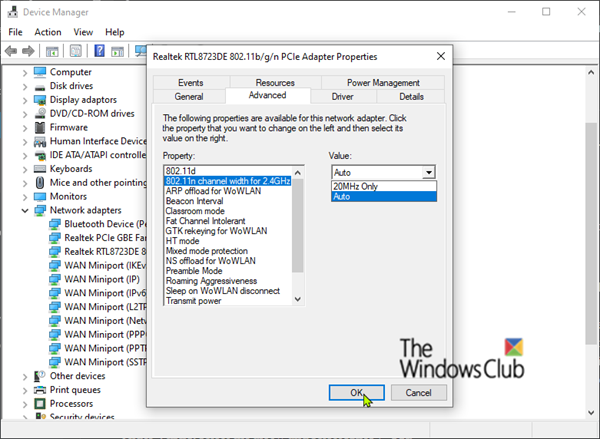The image size is (600, 439).
Task: Click the Device Manager title bar app icon
Action: 13,12
